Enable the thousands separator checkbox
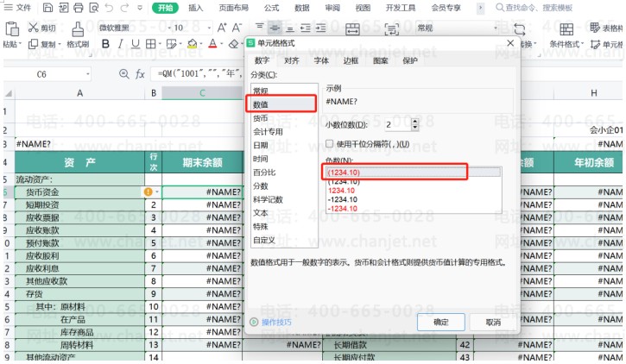 pos(330,143)
